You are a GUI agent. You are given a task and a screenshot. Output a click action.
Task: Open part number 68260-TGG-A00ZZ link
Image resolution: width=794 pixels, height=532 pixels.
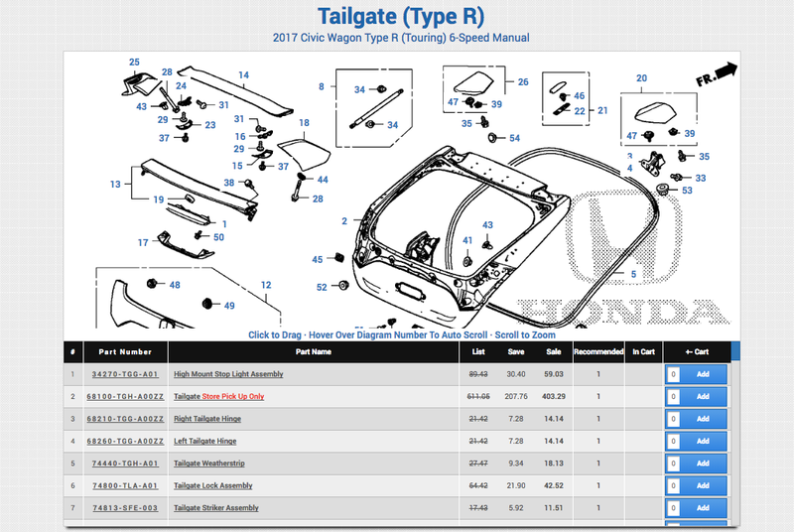coord(125,441)
